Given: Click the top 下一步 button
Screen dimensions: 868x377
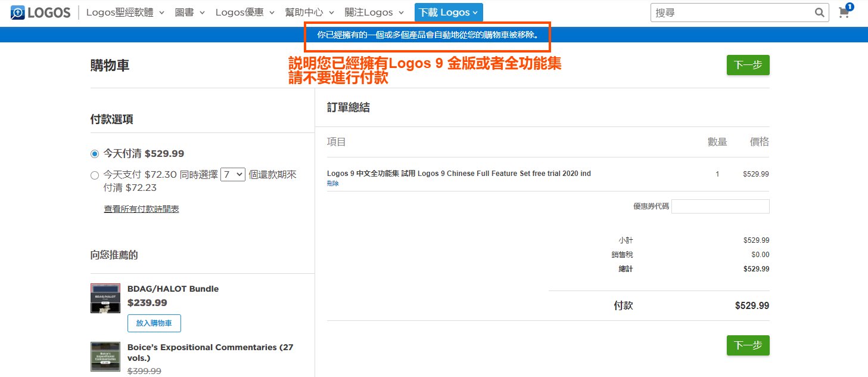Looking at the screenshot, I should 748,65.
